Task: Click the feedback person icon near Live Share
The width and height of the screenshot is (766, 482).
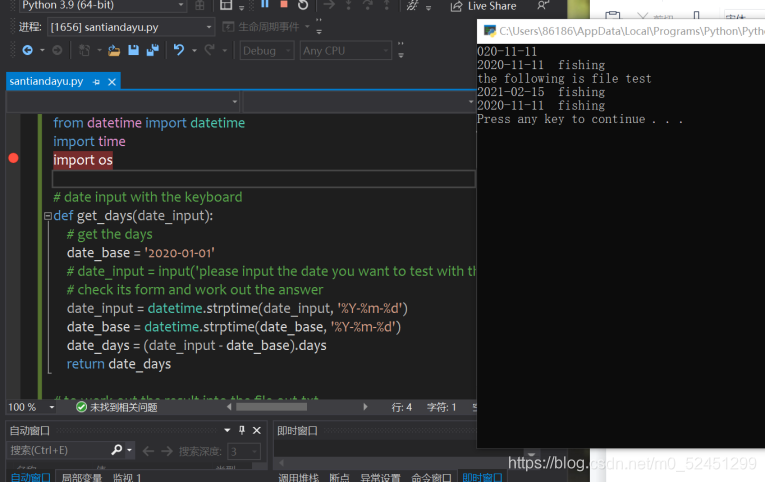Action: pyautogui.click(x=542, y=5)
